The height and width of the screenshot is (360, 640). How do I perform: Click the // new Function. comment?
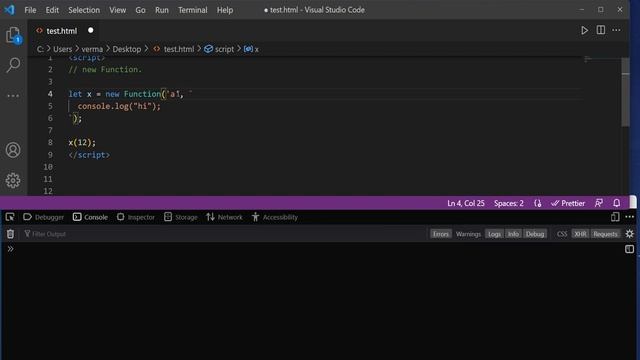point(105,69)
